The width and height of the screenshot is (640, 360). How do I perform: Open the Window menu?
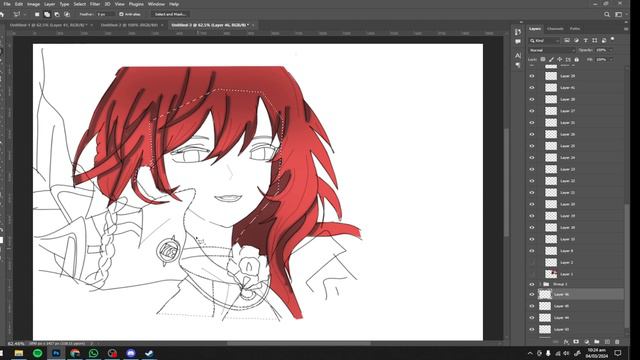click(156, 4)
